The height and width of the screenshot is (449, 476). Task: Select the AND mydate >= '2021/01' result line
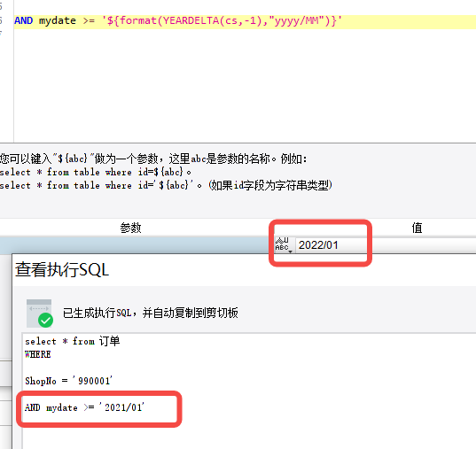click(x=84, y=407)
